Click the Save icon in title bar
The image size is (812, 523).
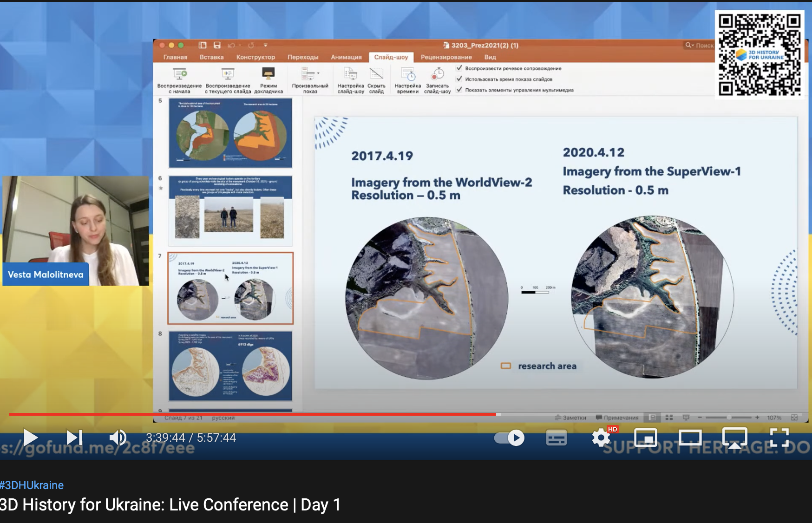pyautogui.click(x=217, y=45)
